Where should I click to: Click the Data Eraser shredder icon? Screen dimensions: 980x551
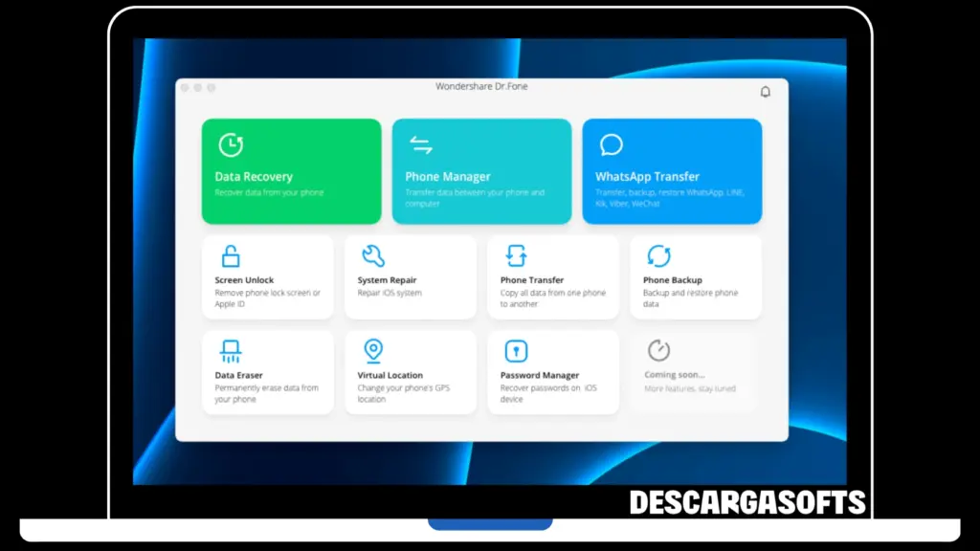click(x=232, y=351)
